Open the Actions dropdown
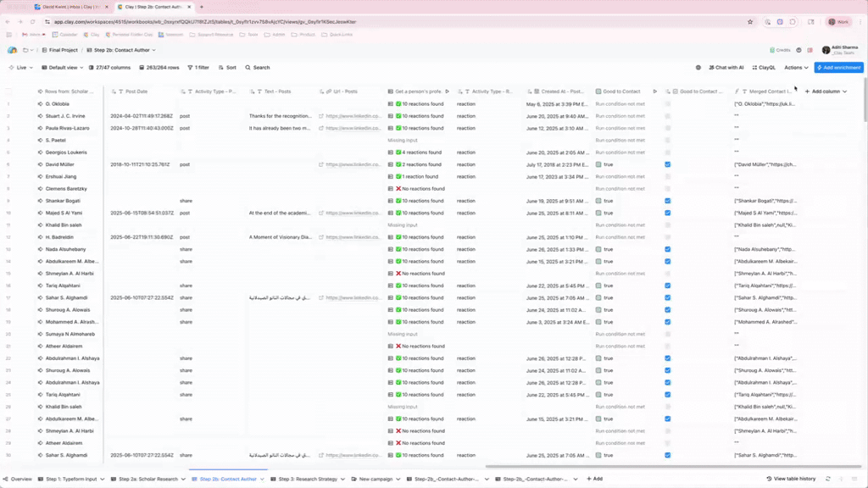868x488 pixels. click(x=795, y=68)
